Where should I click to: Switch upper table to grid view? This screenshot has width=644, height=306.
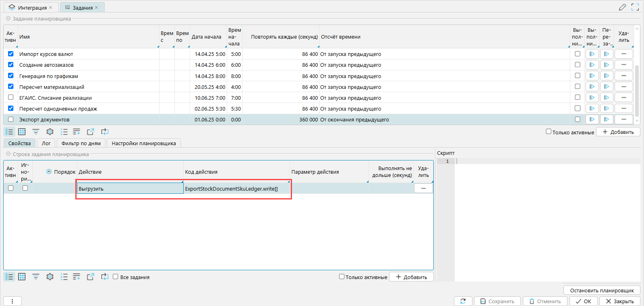[x=22, y=132]
